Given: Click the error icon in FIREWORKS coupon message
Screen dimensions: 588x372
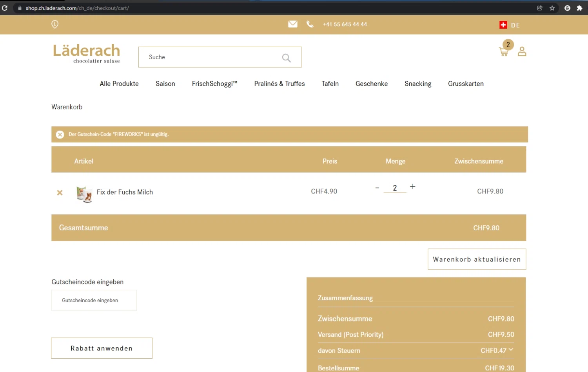Looking at the screenshot, I should coord(60,135).
